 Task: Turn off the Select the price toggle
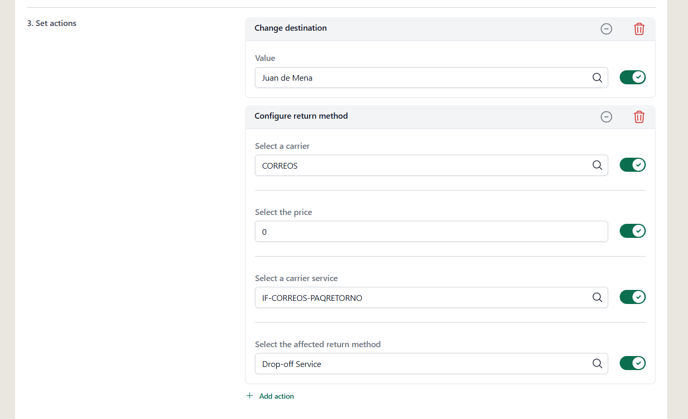(632, 231)
